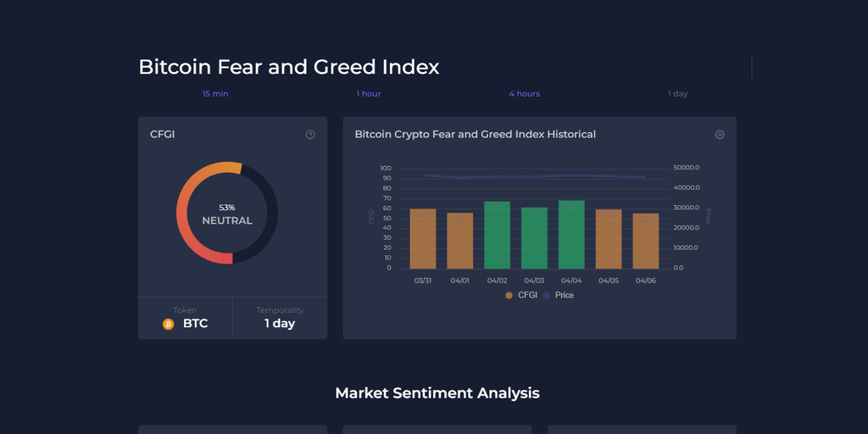
Task: Click the orange Bitcoin coin icon
Action: [168, 324]
